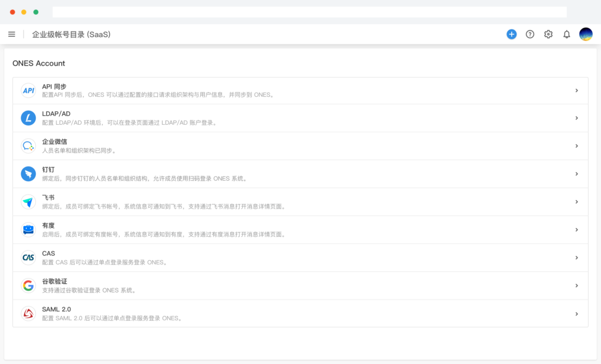The image size is (601, 364).
Task: Expand the 钉钉 row chevron arrow
Action: coord(576,174)
